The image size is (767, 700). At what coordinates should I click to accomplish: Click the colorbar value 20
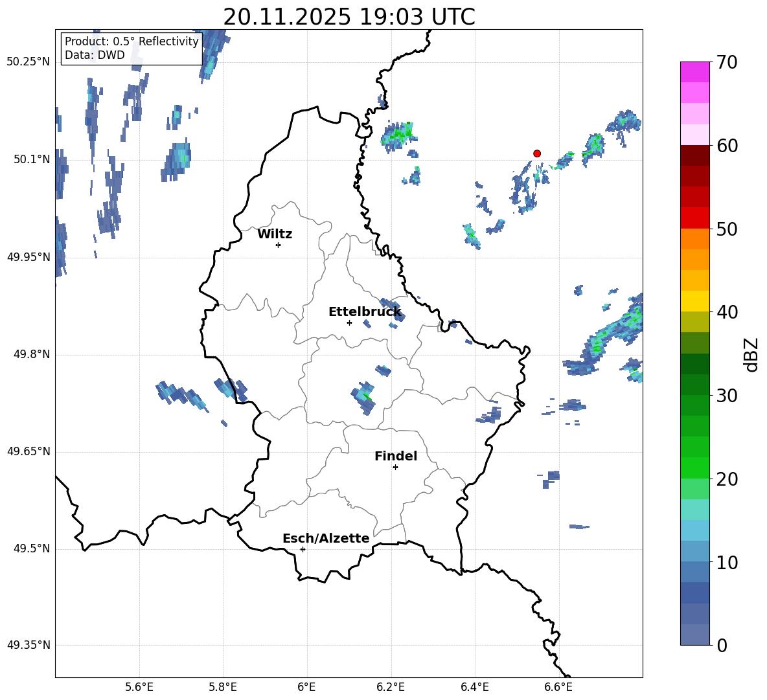(727, 479)
